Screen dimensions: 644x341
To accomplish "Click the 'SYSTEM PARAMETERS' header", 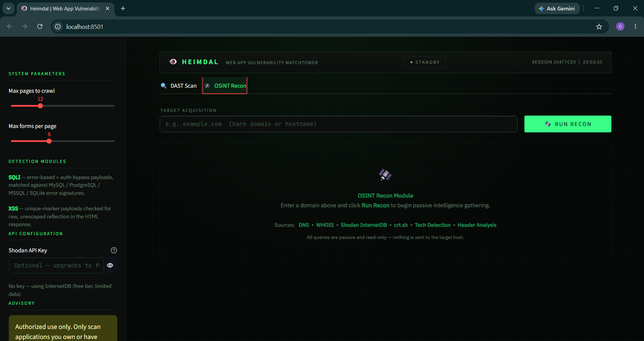I will pyautogui.click(x=37, y=74).
